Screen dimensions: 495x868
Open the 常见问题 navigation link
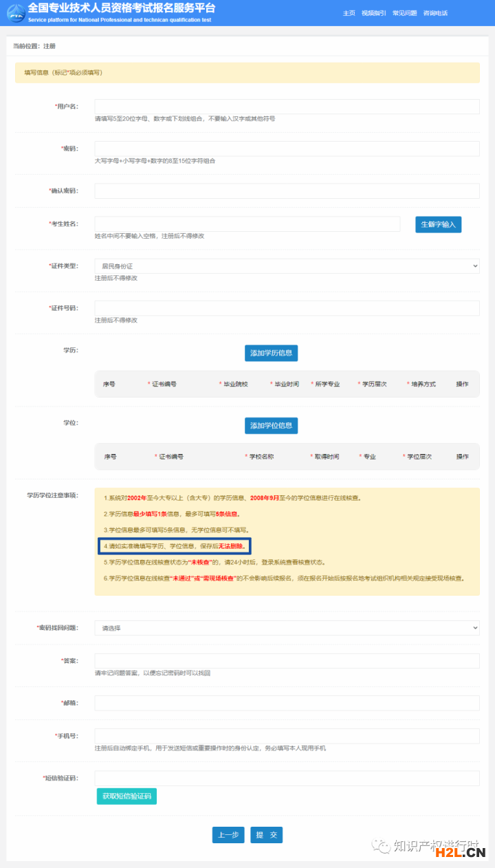404,13
